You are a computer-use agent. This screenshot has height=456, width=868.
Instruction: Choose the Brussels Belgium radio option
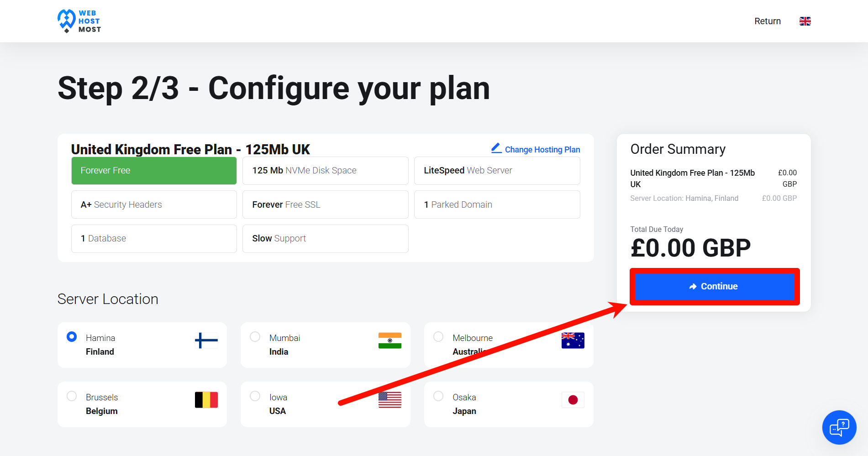[72, 396]
